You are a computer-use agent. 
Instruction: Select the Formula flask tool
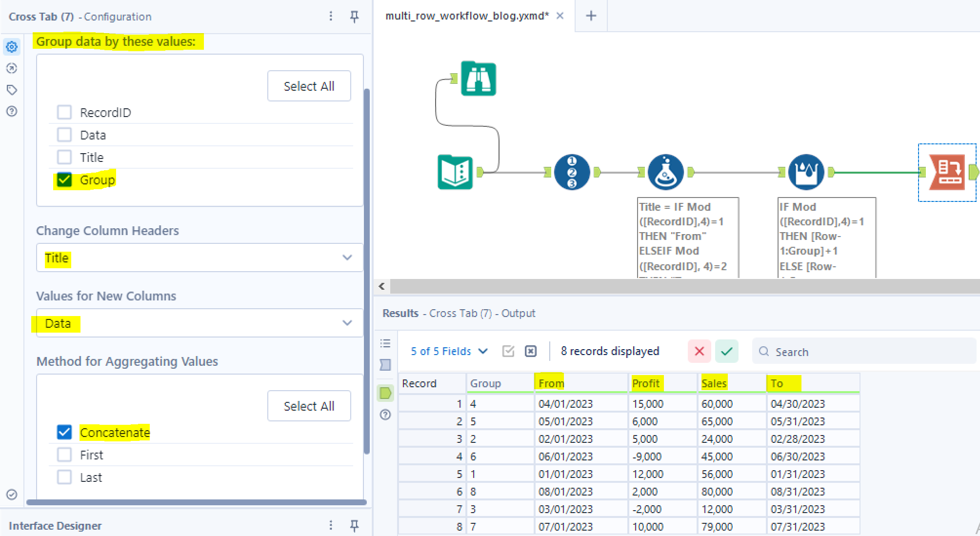[x=665, y=172]
